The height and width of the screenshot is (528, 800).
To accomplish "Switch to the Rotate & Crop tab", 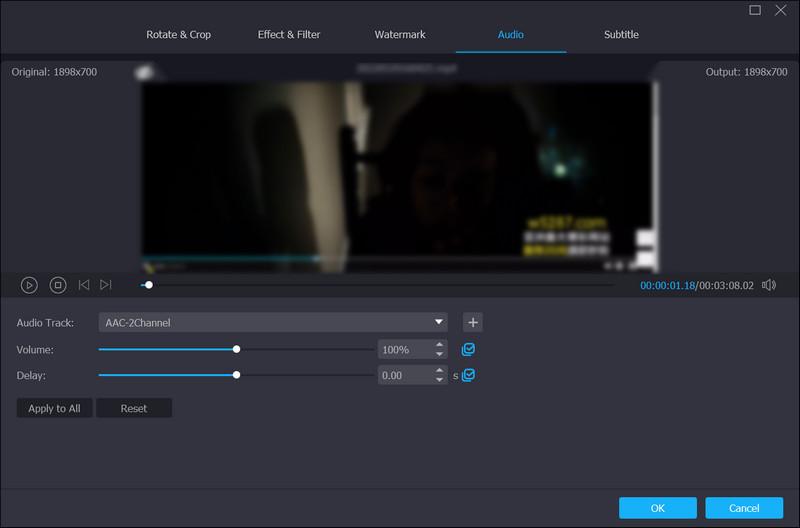I will coord(179,35).
